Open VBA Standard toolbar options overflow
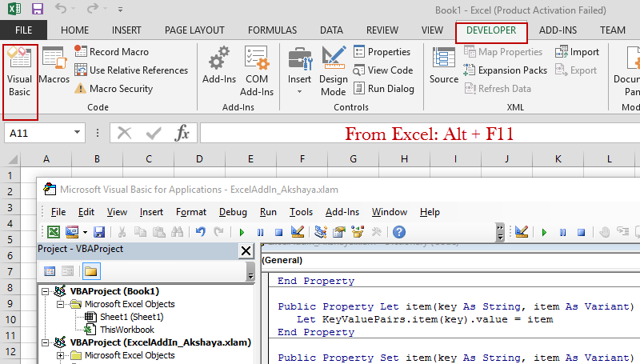The image size is (640, 364). coord(500,232)
